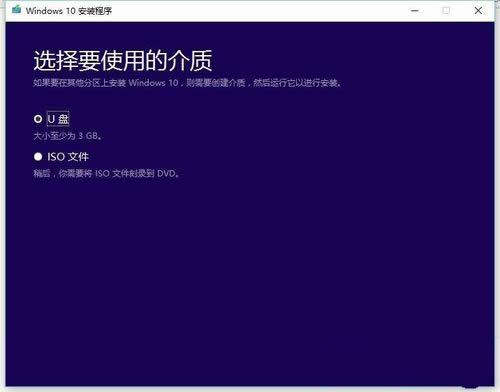
Task: Select the U 盘 radio button
Action: tap(38, 119)
